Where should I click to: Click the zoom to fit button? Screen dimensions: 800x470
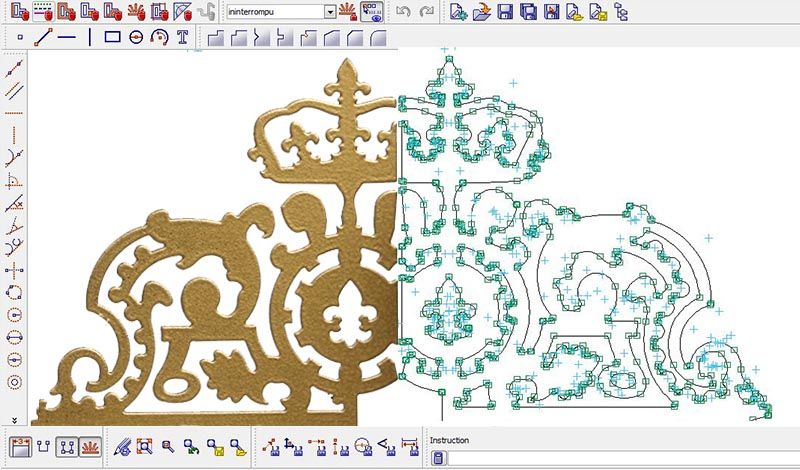[144, 446]
